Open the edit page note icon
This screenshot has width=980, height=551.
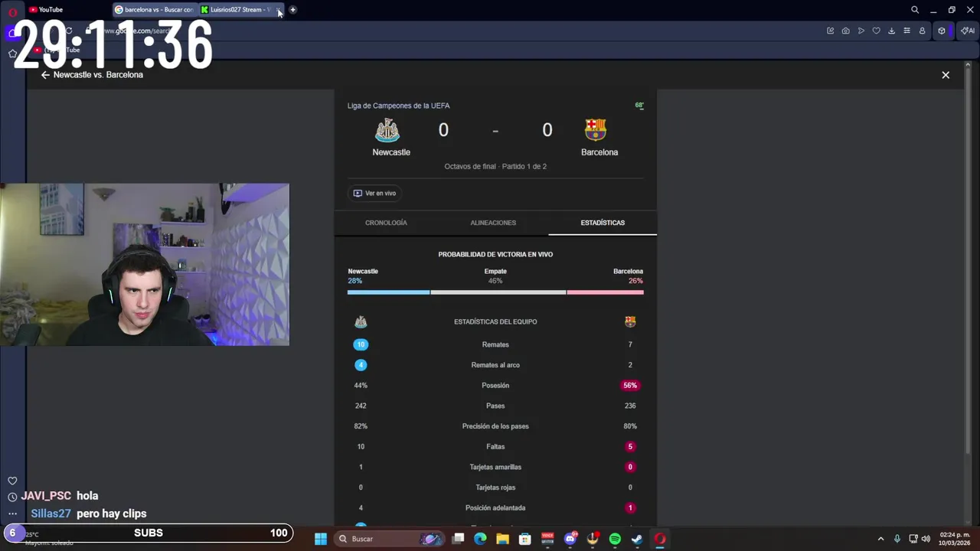coord(830,31)
